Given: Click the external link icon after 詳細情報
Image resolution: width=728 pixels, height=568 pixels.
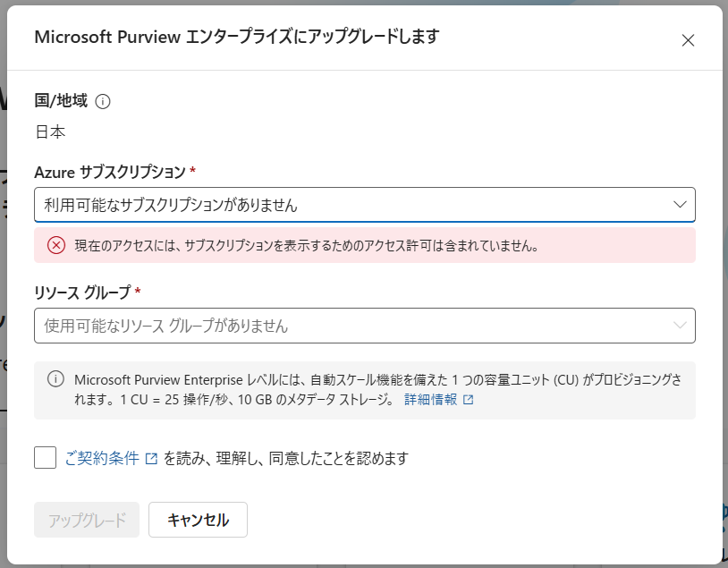Looking at the screenshot, I should tap(468, 400).
